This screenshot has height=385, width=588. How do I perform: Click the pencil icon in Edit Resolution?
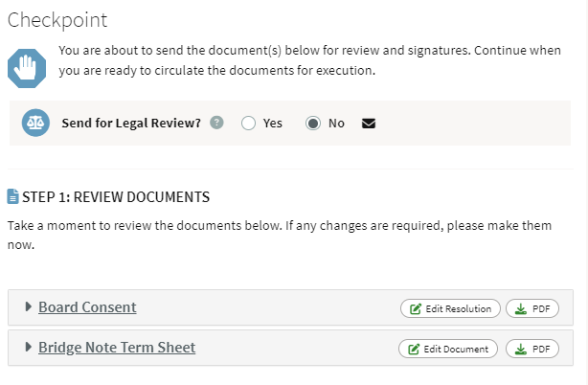click(415, 309)
